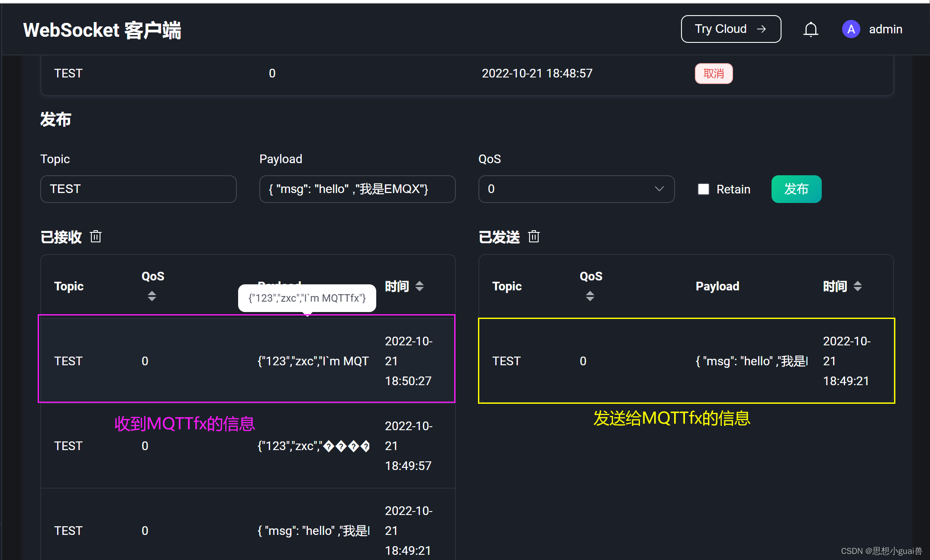Click the Payload header in sent table
This screenshot has width=930, height=560.
(x=717, y=286)
